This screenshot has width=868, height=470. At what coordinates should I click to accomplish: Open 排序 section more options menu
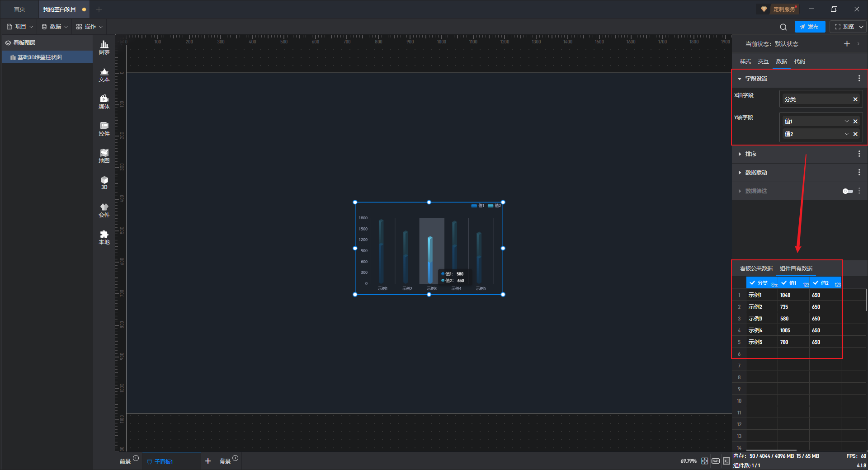(859, 154)
